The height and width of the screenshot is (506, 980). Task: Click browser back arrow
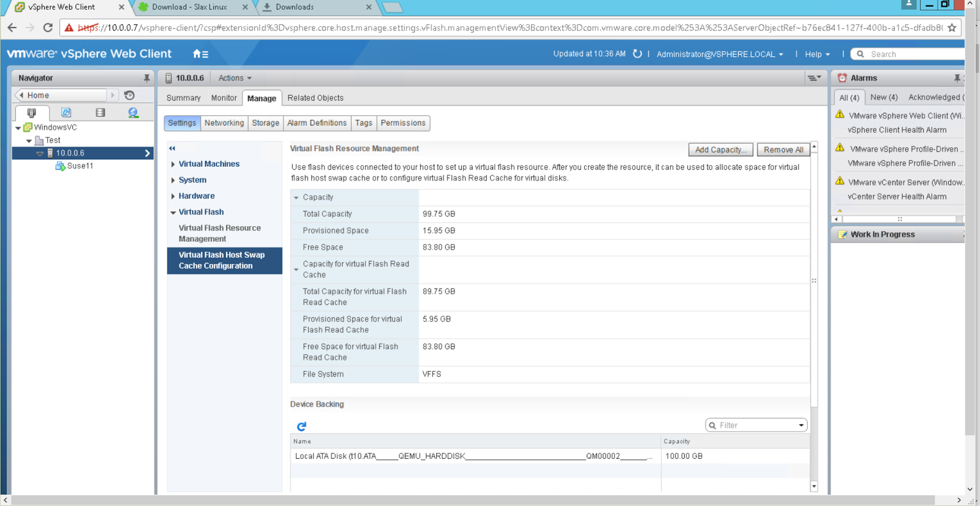12,28
